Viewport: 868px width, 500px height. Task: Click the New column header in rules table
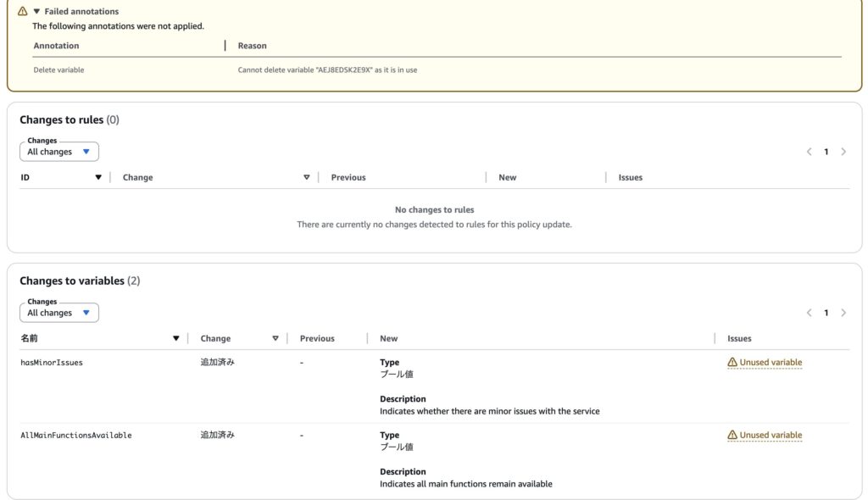pyautogui.click(x=507, y=177)
